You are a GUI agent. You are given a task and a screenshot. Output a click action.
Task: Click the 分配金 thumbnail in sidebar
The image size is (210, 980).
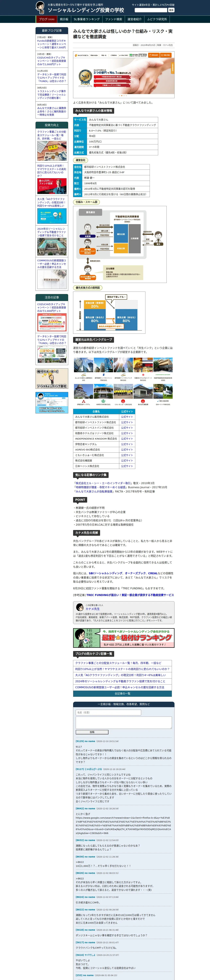52,151
